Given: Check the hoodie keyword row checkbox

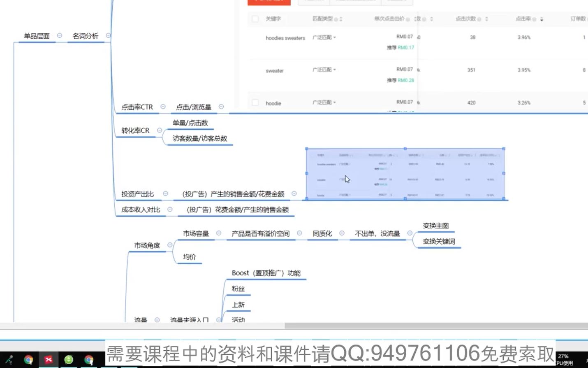Looking at the screenshot, I should [x=255, y=103].
